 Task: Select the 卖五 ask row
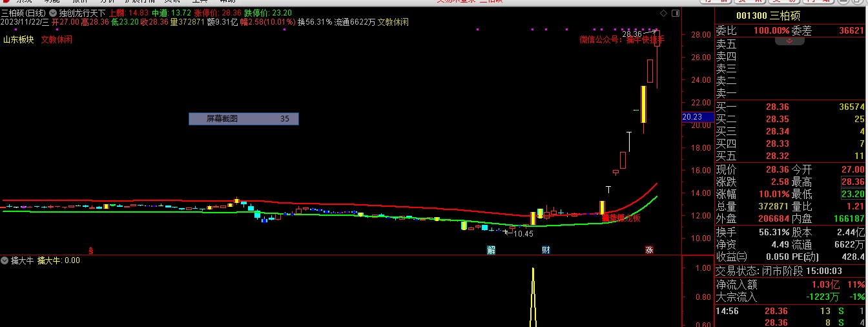[x=790, y=44]
